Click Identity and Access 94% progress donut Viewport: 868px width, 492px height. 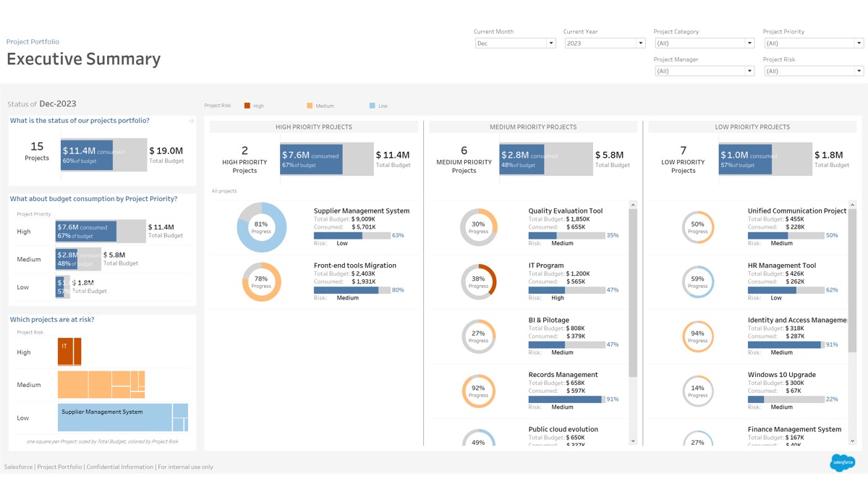coord(697,336)
